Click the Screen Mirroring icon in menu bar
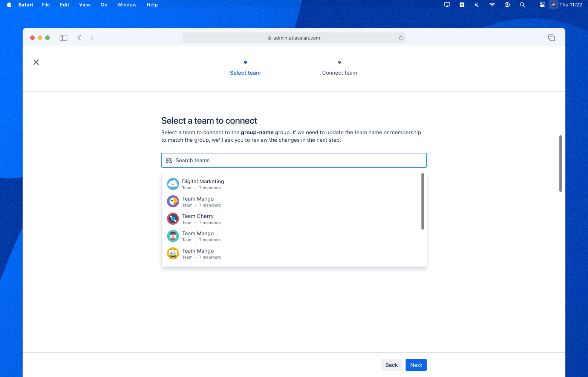Image resolution: width=588 pixels, height=377 pixels. click(x=447, y=5)
